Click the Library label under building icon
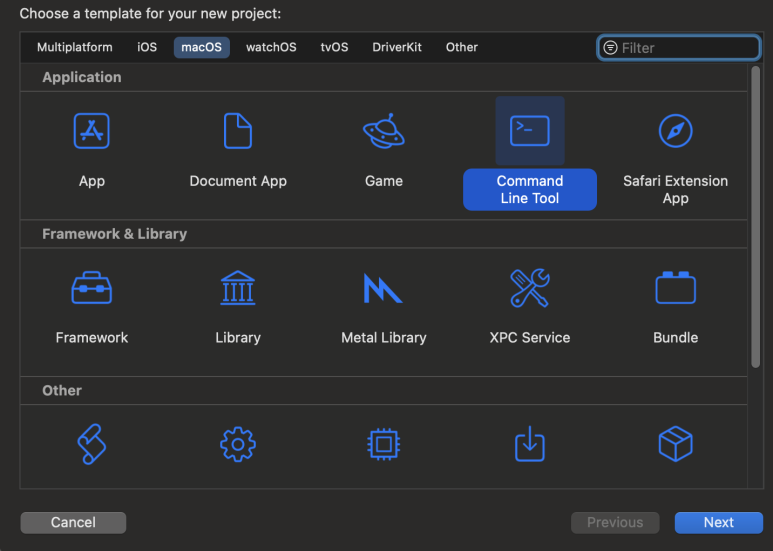 tap(238, 338)
